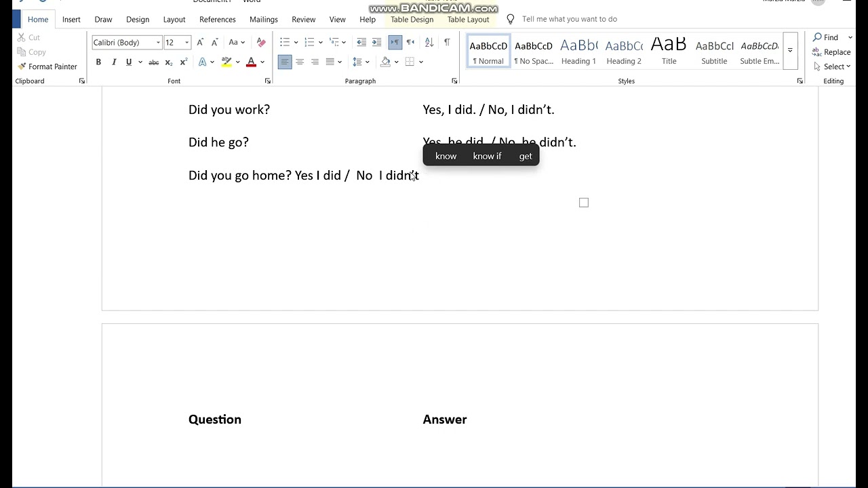The height and width of the screenshot is (488, 868).
Task: Switch to the Draw tab
Action: coord(103,20)
